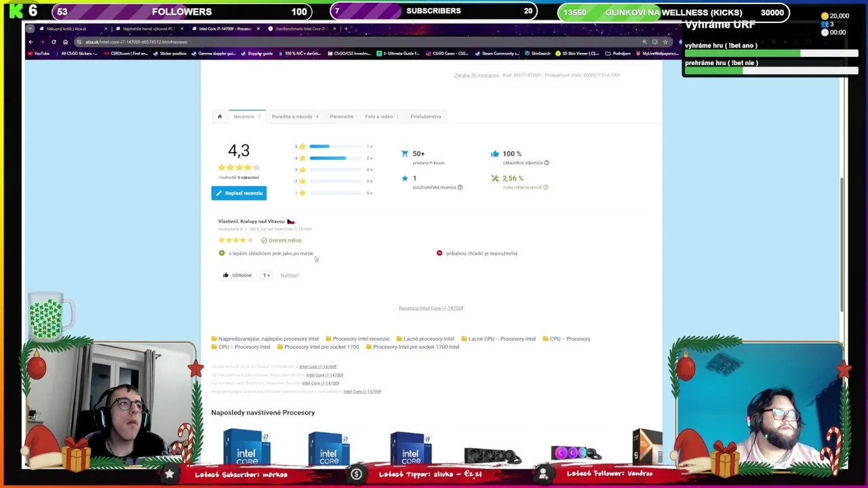Open category Lacné CPU – Procesory Intel
The image size is (868, 488).
coord(502,339)
